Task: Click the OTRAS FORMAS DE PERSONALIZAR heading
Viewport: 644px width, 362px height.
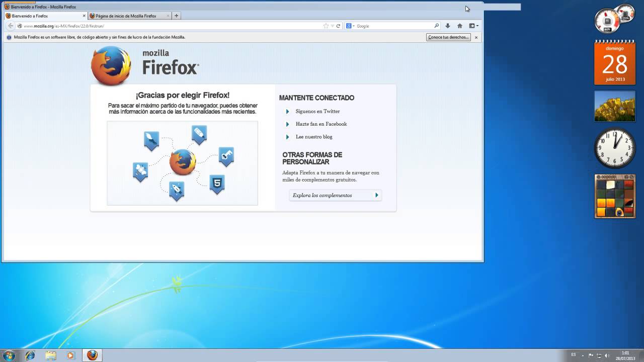Action: click(312, 158)
